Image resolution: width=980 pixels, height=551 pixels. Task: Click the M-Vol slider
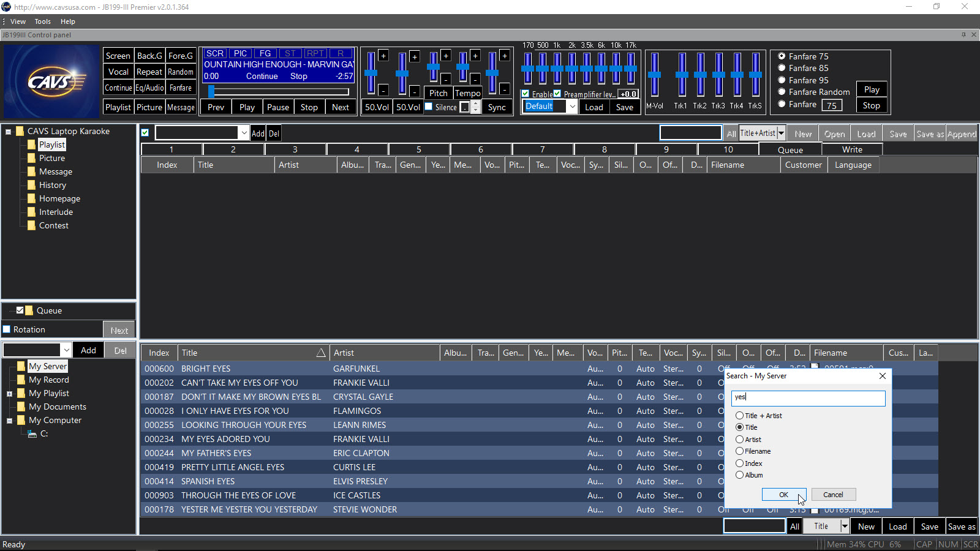coord(654,74)
